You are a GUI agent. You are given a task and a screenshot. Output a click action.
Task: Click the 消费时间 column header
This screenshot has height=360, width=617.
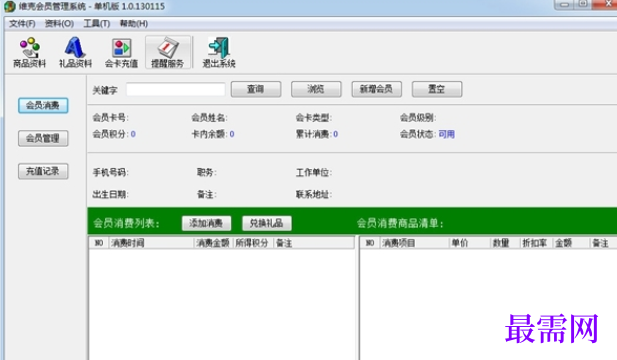pos(151,243)
